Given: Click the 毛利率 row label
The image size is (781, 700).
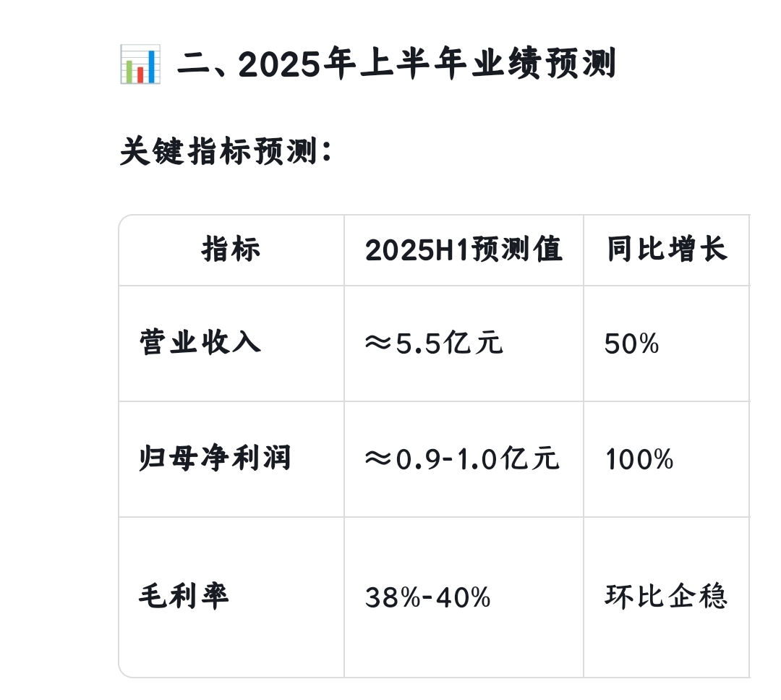Looking at the screenshot, I should click(184, 597).
